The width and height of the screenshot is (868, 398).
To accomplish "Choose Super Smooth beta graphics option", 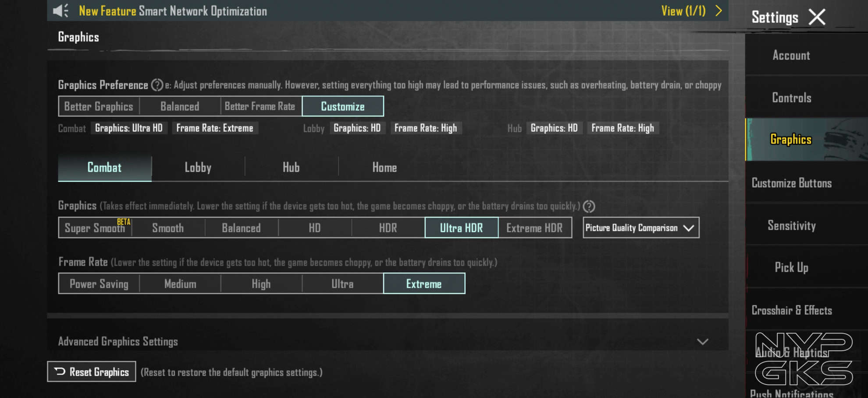I will (95, 228).
